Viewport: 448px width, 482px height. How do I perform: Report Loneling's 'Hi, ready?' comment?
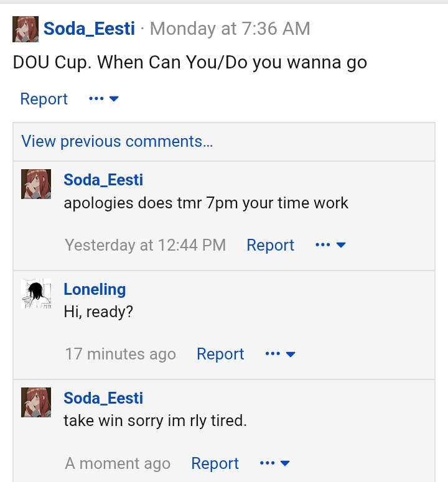[x=220, y=354]
